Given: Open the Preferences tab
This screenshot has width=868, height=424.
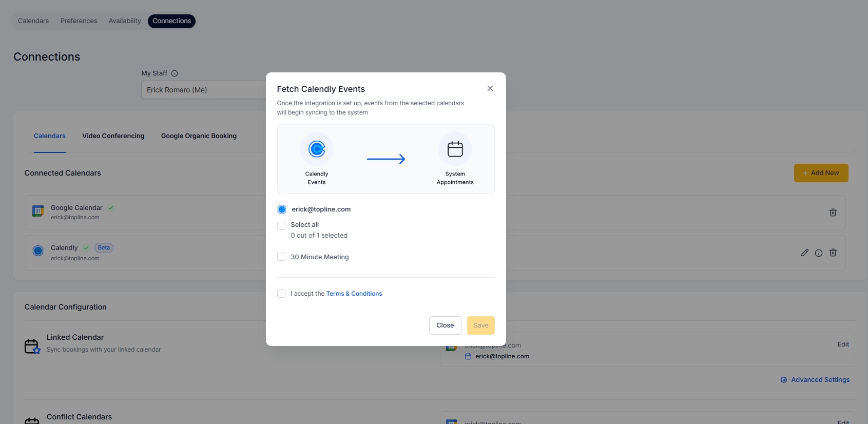Looking at the screenshot, I should point(79,21).
